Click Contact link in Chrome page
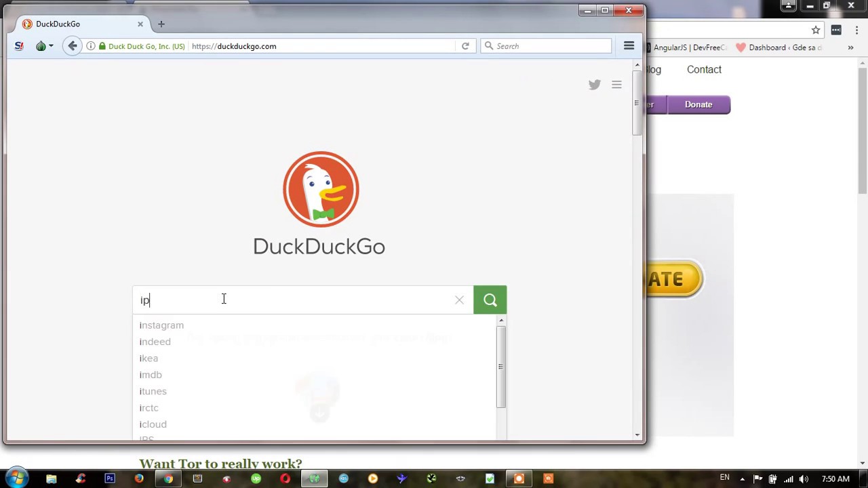The width and height of the screenshot is (868, 488). (x=704, y=69)
